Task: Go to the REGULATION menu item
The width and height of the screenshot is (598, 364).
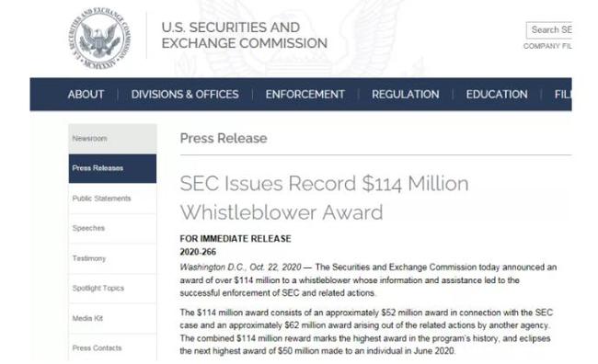Action: click(x=406, y=94)
